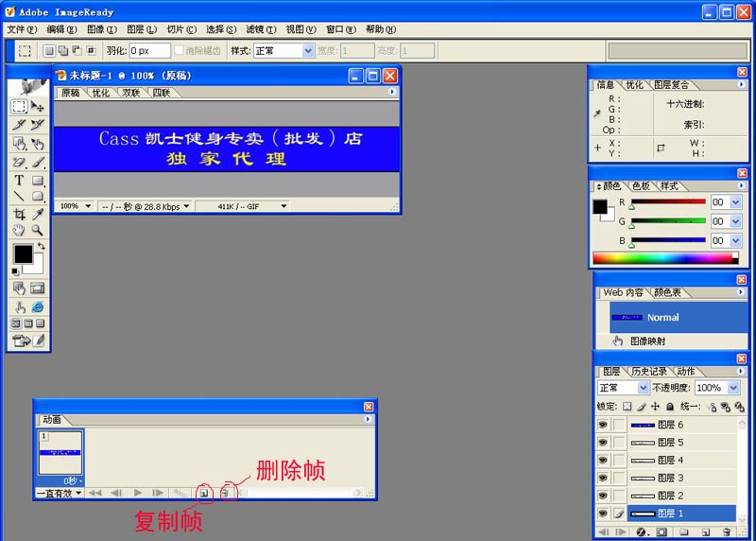
Task: Select the Zoom magnifier tool
Action: (x=38, y=230)
